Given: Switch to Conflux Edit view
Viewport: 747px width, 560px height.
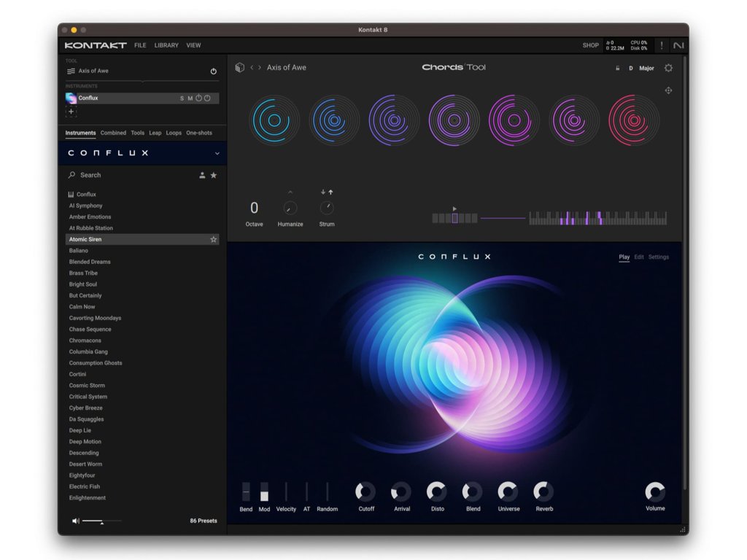Looking at the screenshot, I should click(x=639, y=257).
